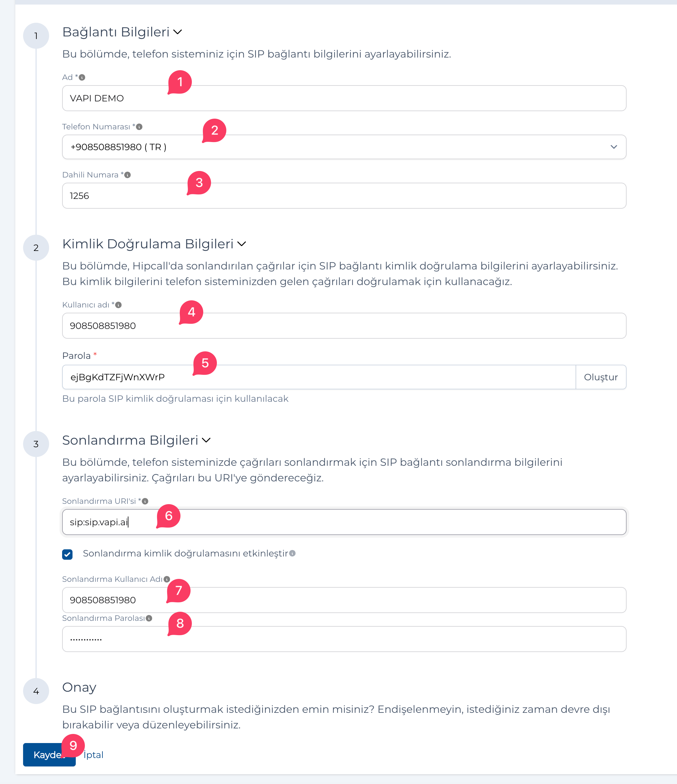The image size is (677, 784).
Task: Click the Sonlandırma Kullanıcı Adı info icon
Action: (x=167, y=579)
